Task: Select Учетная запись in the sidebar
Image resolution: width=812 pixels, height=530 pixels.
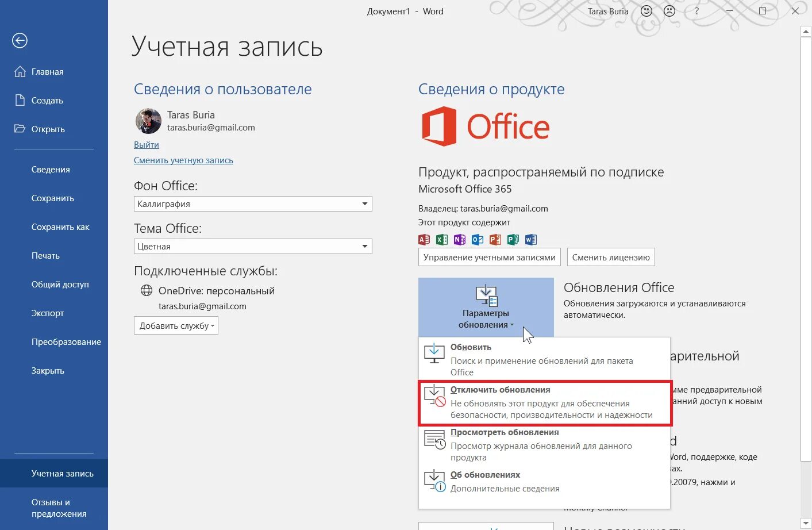Action: tap(54, 473)
